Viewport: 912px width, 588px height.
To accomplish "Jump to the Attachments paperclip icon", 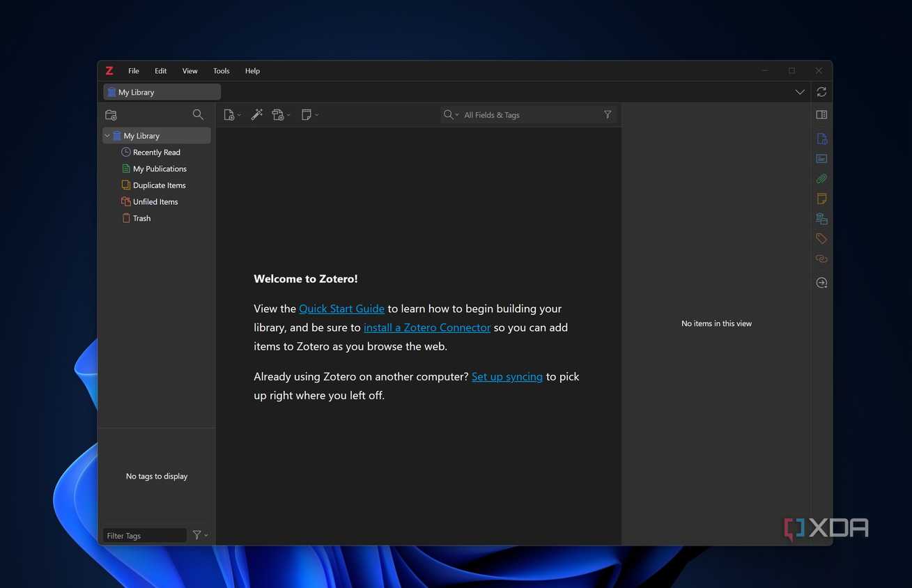I will (x=821, y=179).
